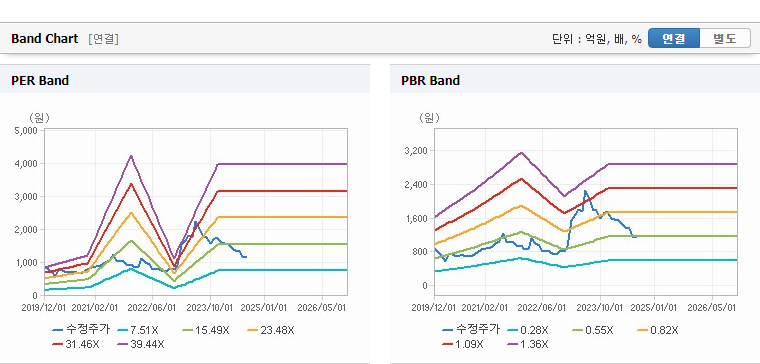Click the [연결] label beside Band Chart
This screenshot has height=364, width=760.
coord(103,39)
